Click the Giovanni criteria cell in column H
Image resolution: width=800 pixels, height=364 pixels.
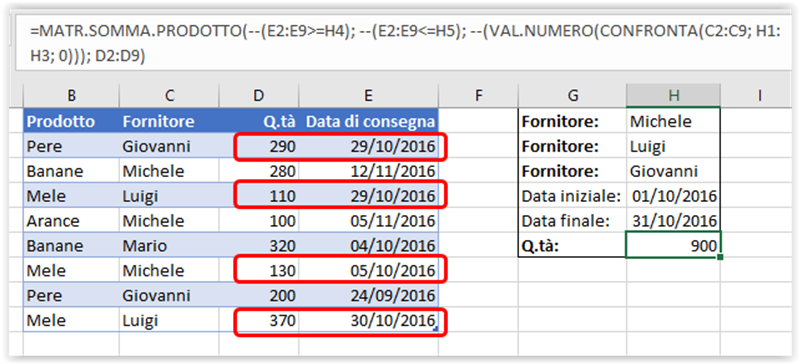click(x=673, y=171)
